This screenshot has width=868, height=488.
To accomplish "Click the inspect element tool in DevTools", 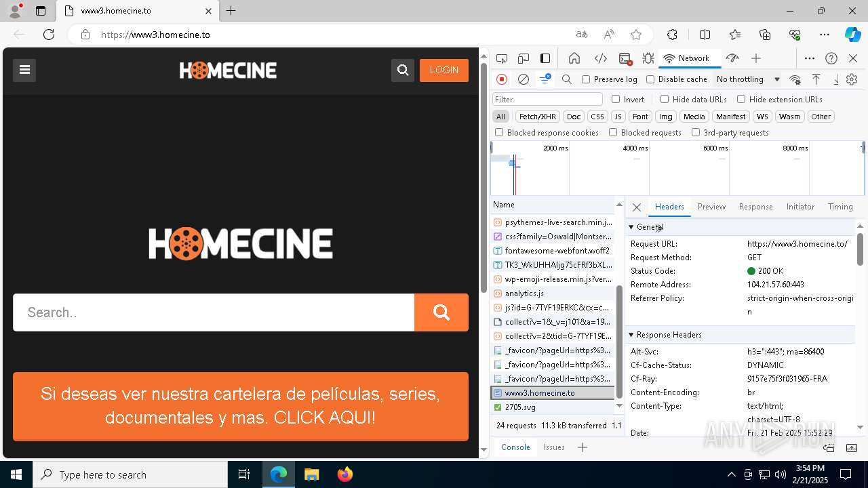I will pyautogui.click(x=502, y=58).
